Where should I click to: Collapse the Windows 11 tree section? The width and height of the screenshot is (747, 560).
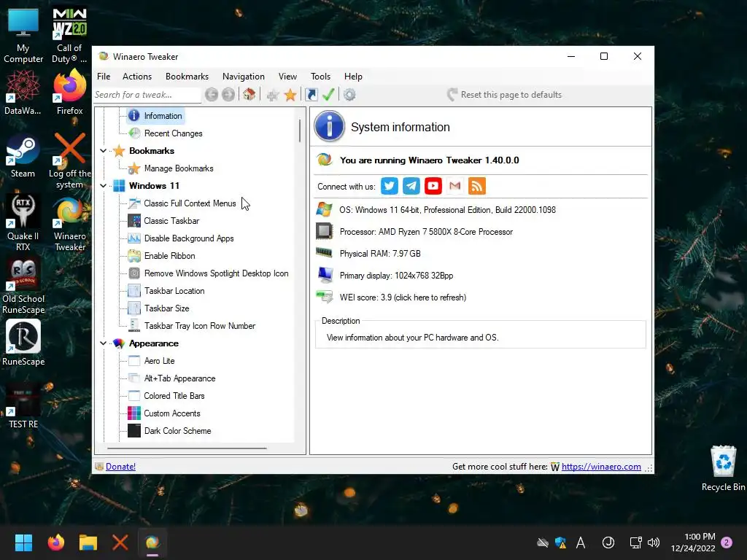point(103,186)
